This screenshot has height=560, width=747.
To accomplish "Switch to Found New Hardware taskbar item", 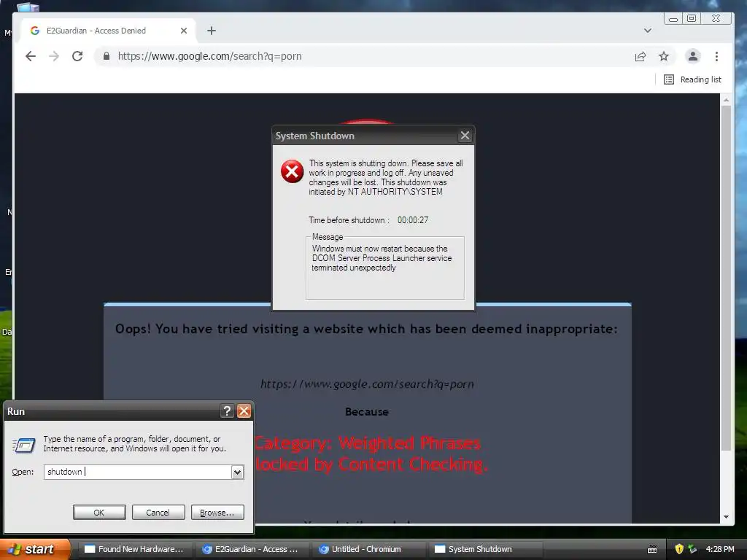I will (x=135, y=549).
